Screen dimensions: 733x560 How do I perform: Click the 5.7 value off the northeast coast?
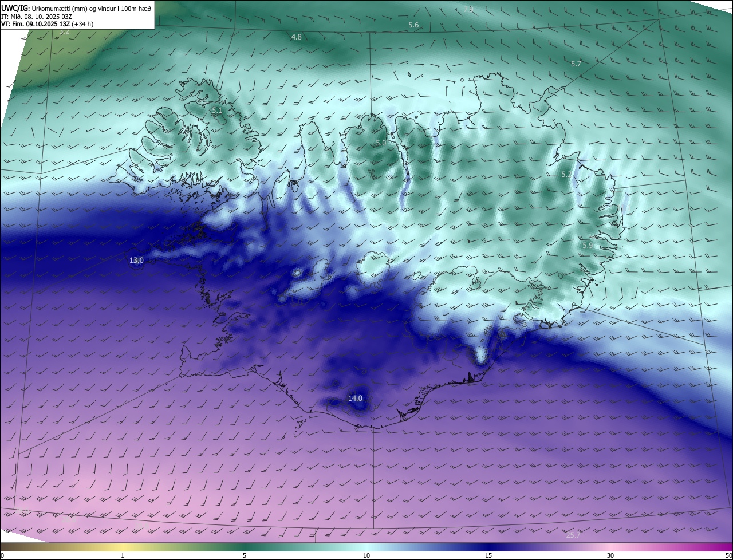click(576, 64)
